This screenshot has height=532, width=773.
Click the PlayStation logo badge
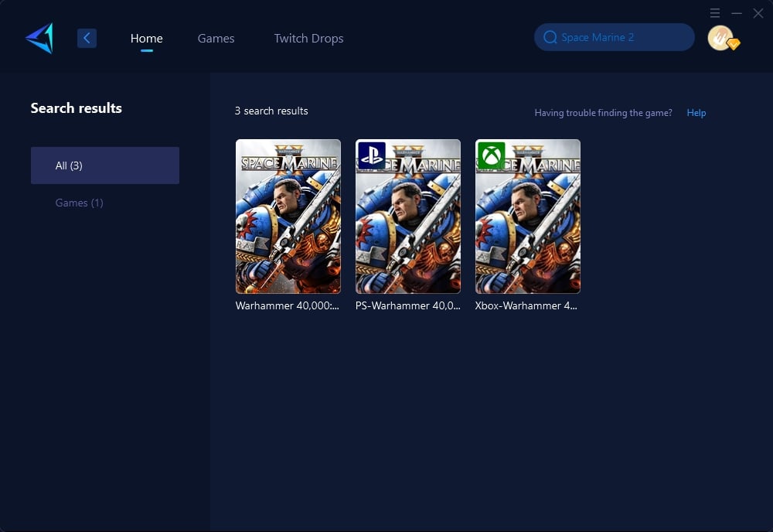pyautogui.click(x=372, y=155)
